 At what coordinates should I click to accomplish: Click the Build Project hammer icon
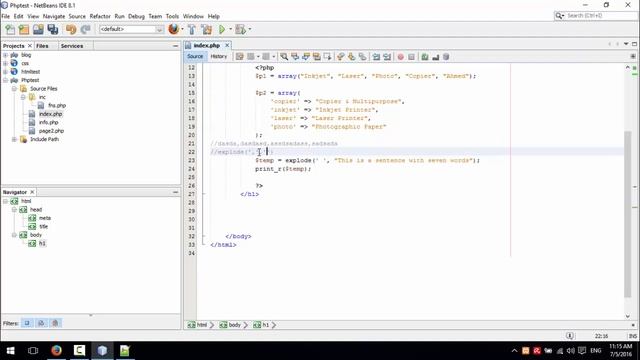pos(192,29)
